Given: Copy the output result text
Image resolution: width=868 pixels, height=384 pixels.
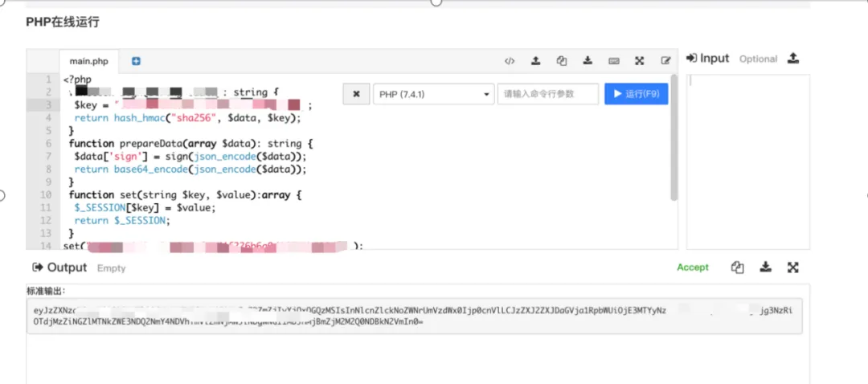Looking at the screenshot, I should pyautogui.click(x=737, y=268).
